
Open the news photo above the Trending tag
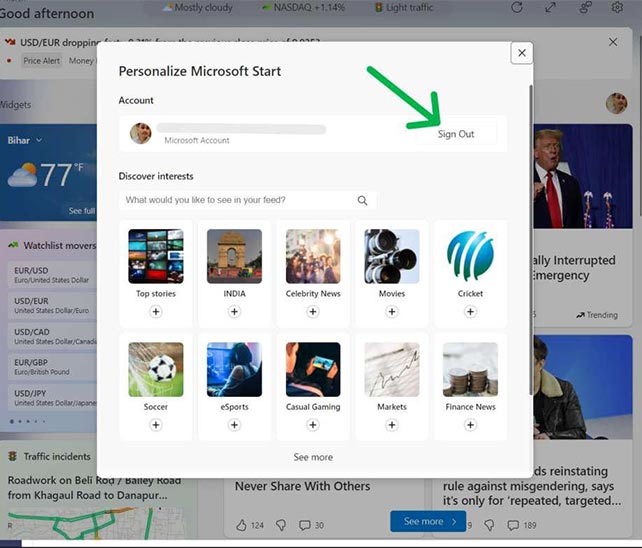[x=583, y=177]
